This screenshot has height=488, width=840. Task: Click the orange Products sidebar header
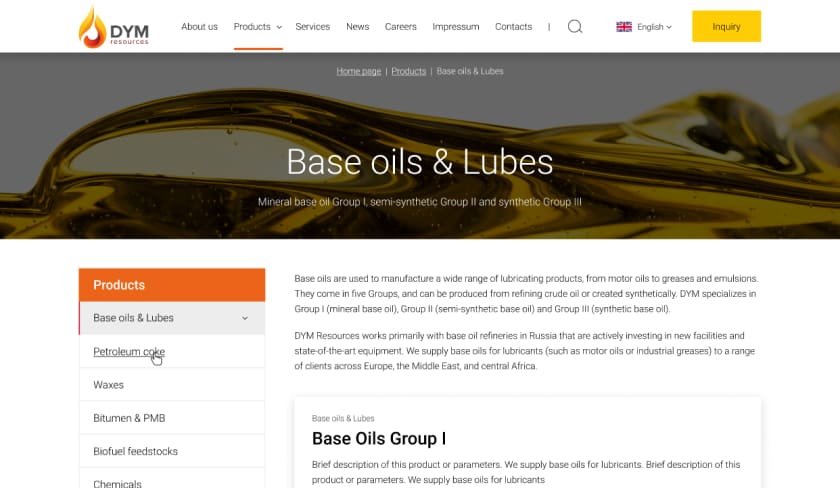[x=171, y=285]
